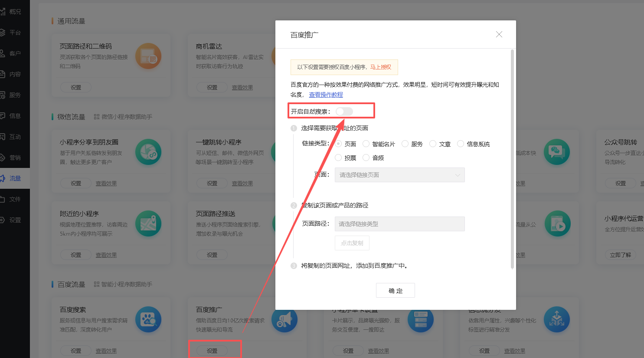Viewport: 644px width, 358px height.
Task: Click the green video play card icon
Action: [558, 223]
